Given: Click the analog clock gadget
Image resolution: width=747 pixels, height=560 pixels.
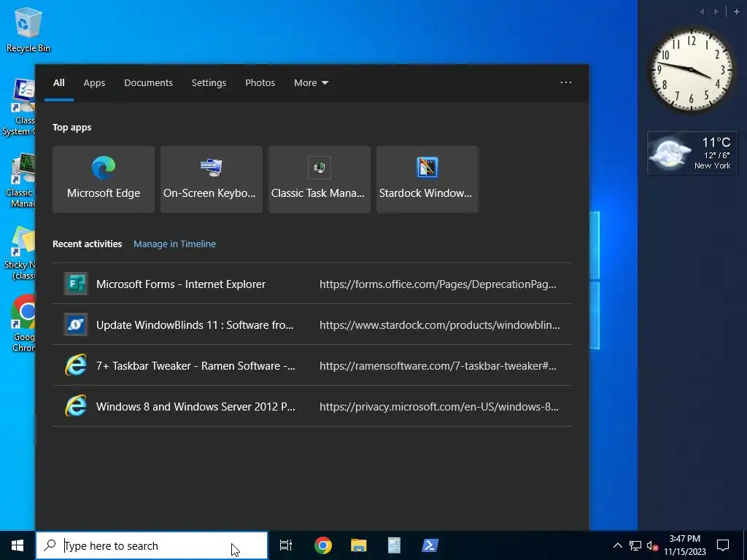Looking at the screenshot, I should click(692, 70).
